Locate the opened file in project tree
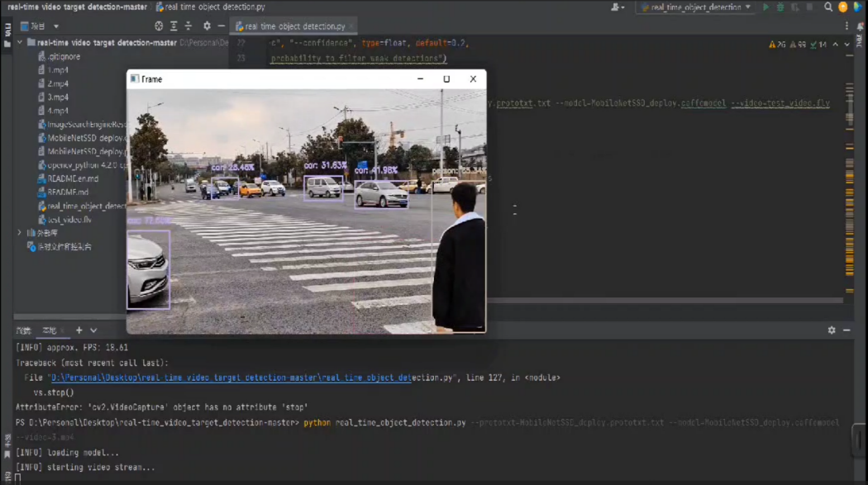 [x=159, y=26]
